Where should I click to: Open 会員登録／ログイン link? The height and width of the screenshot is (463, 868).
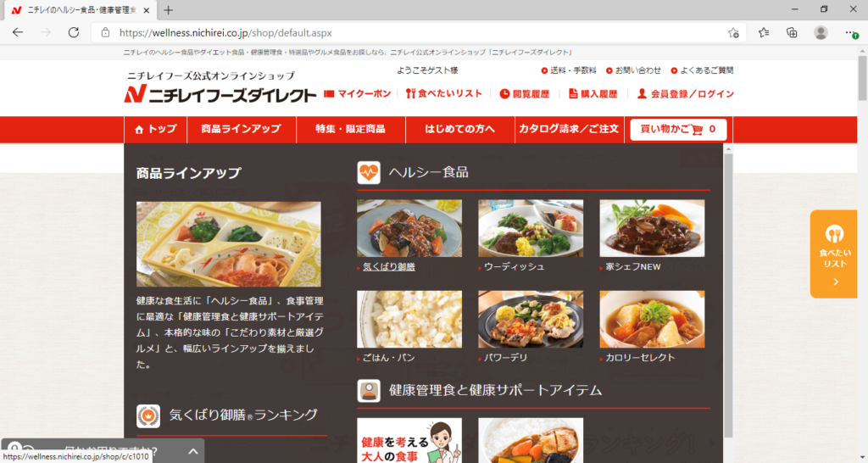685,93
